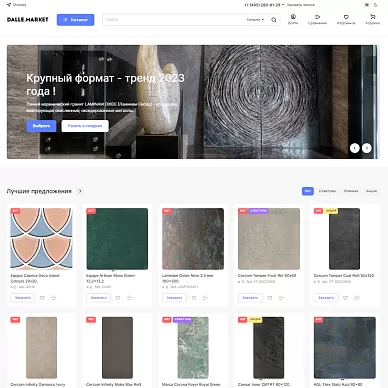Click the DALLE MARKET logo
388x388 pixels.
click(28, 20)
